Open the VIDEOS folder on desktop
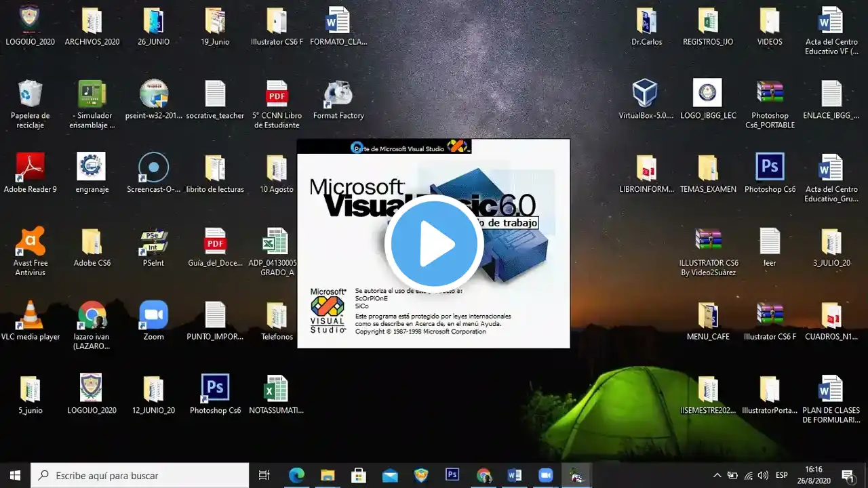 pyautogui.click(x=770, y=21)
